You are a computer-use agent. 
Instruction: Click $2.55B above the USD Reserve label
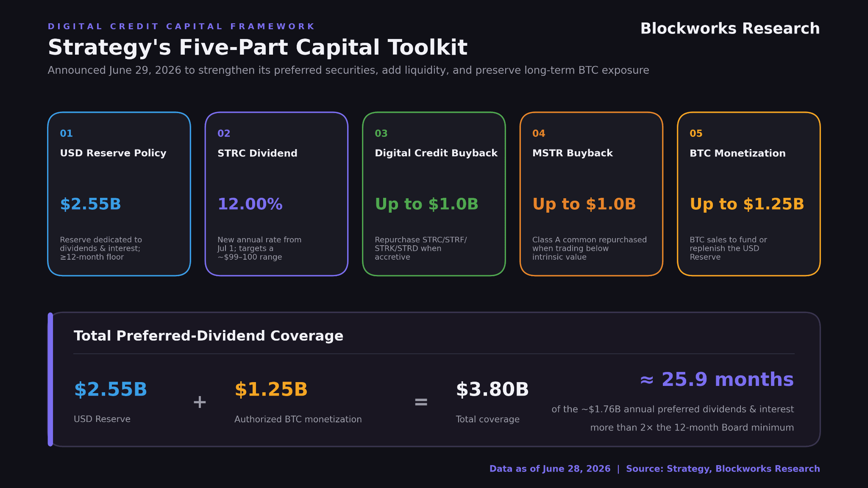coord(111,389)
